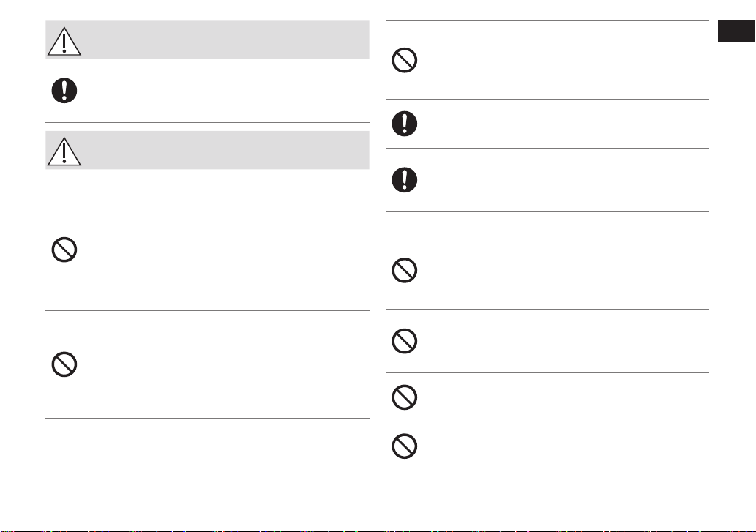Click the empty section below the last left-column divider
The image size is (756, 532).
coord(207,456)
